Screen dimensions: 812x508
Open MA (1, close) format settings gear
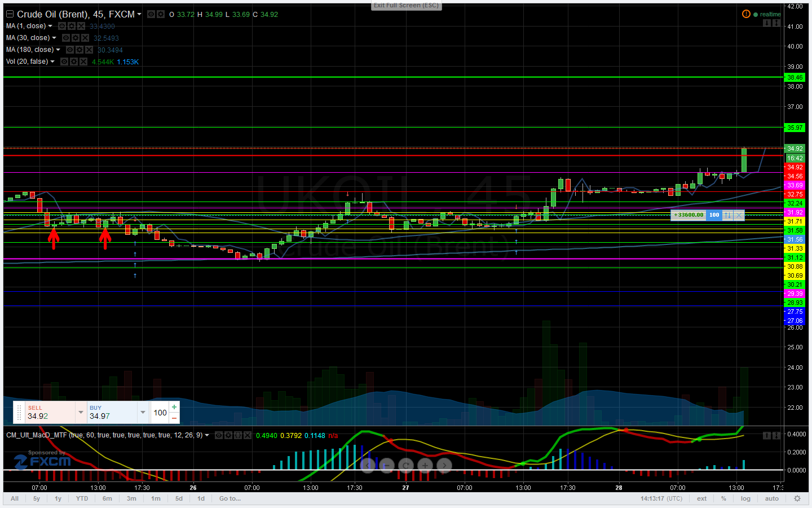point(72,26)
